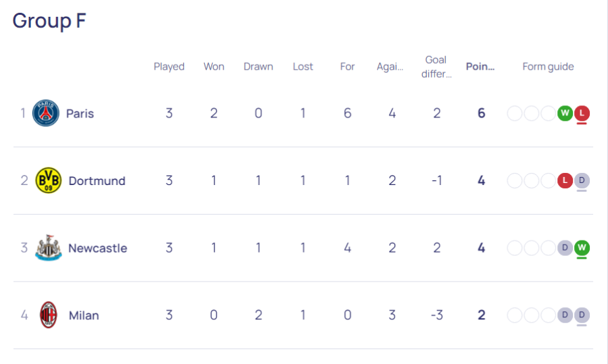Open the Milan team link
The image size is (608, 364).
(x=84, y=315)
